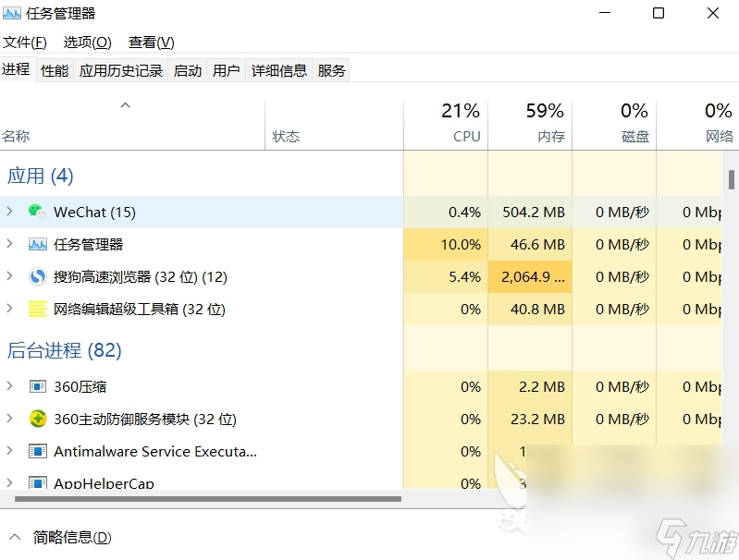Select the 进程 tab
This screenshot has width=739, height=560.
coord(17,69)
